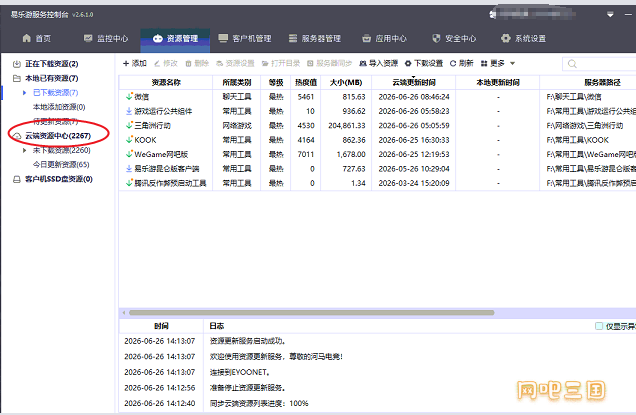
Task: Click 网络游戏 category cell
Action: click(237, 126)
